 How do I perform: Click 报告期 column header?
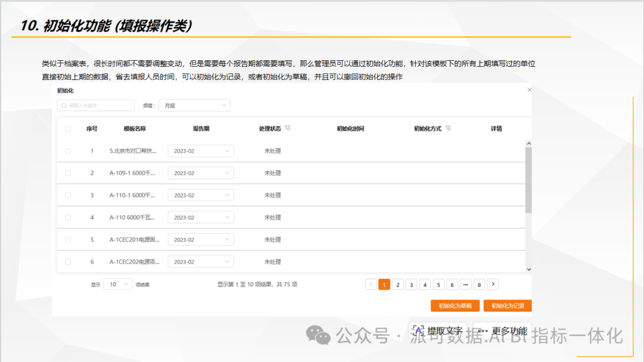[x=201, y=129]
